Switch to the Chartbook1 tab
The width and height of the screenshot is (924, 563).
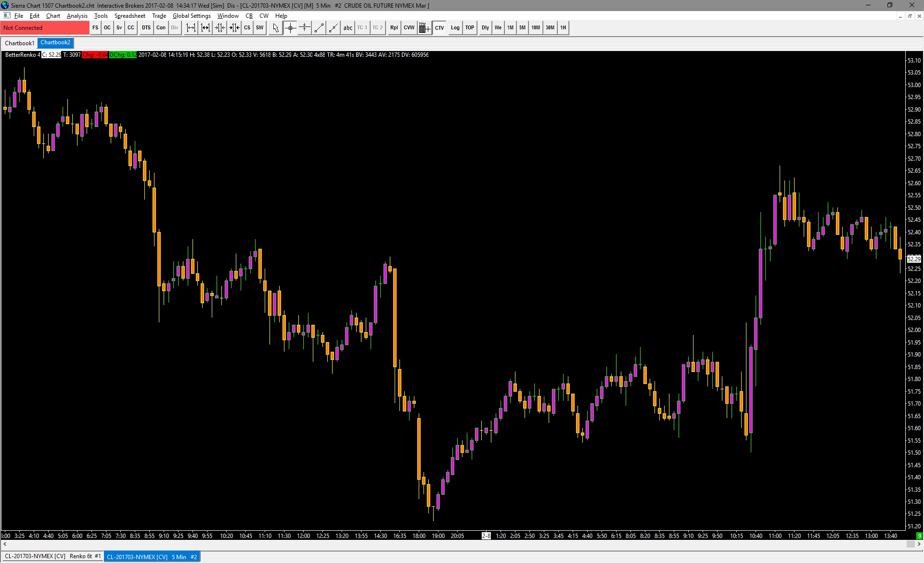(19, 43)
